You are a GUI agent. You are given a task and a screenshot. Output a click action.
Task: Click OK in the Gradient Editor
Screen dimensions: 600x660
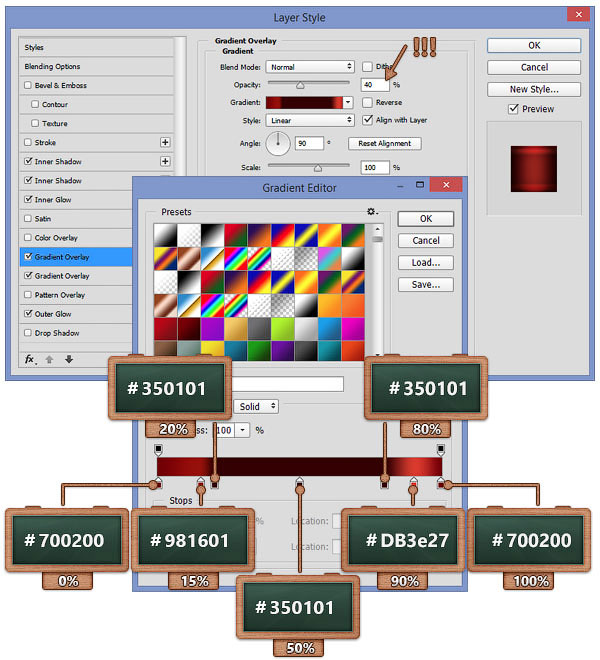[426, 218]
